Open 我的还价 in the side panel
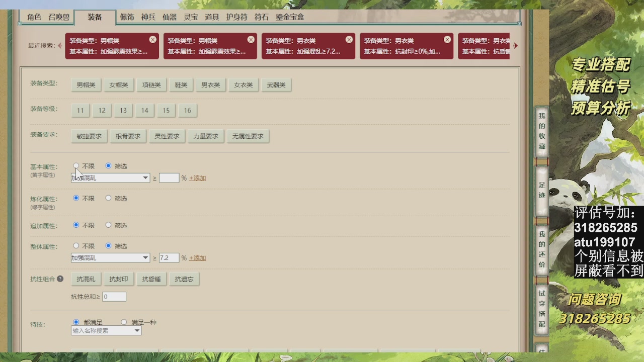 tap(542, 249)
